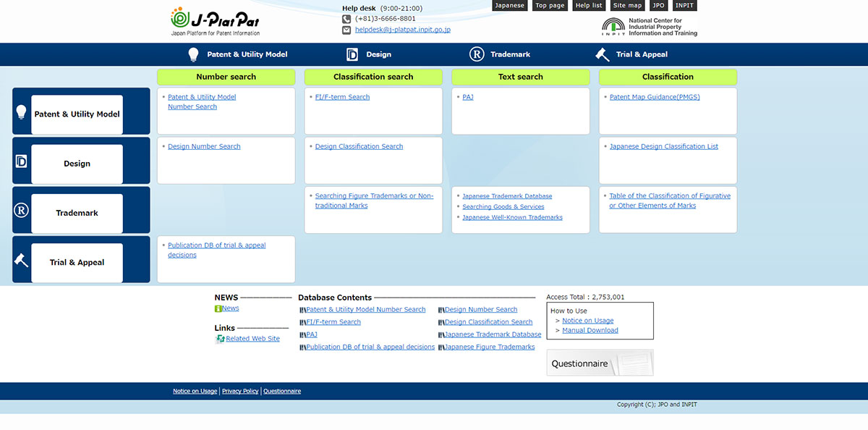868x430 pixels.
Task: Open FI/F-term Search in the grid
Action: (342, 97)
